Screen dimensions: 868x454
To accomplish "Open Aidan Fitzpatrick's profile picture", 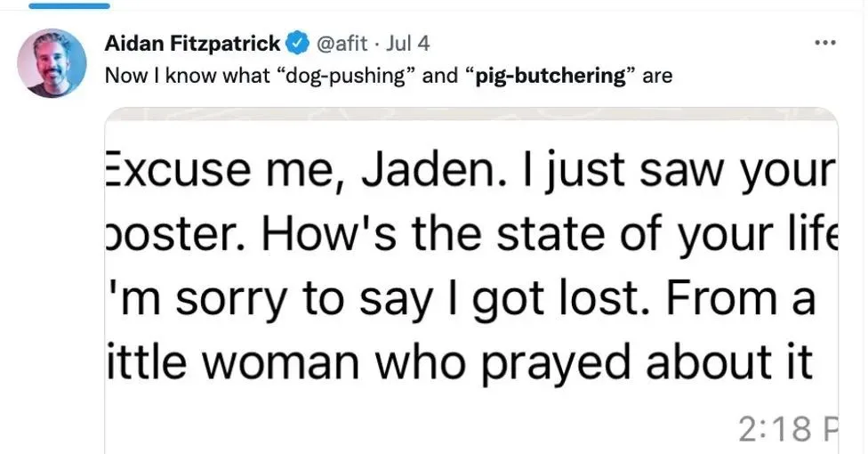I will click(52, 63).
